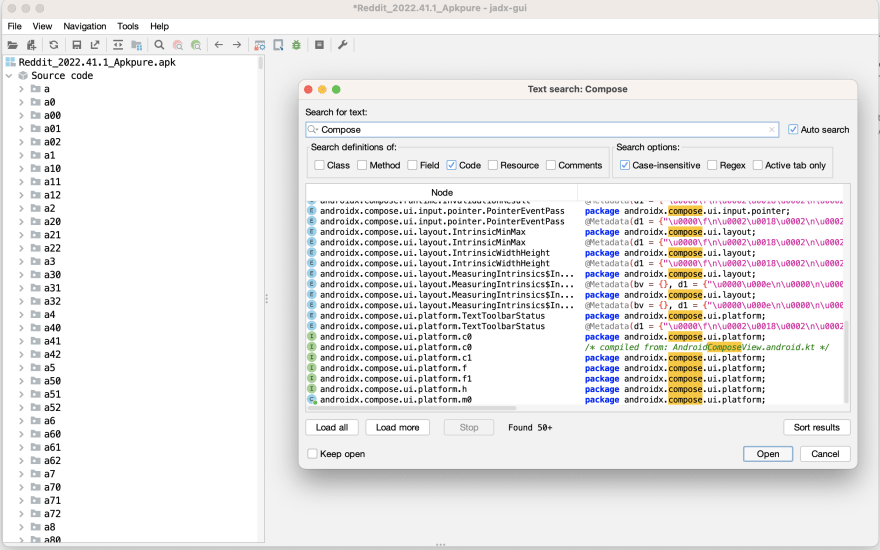Image resolution: width=880 pixels, height=550 pixels.
Task: Click the project tree vertical scrollbar
Action: pyautogui.click(x=260, y=62)
